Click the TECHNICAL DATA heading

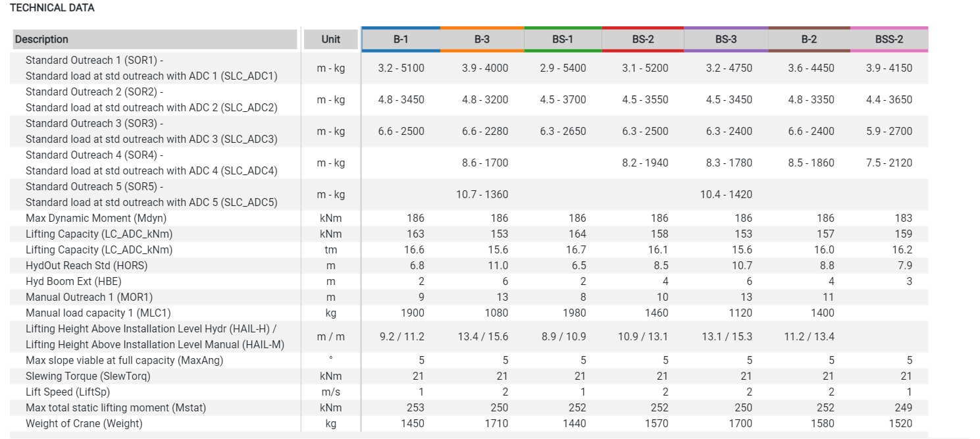pyautogui.click(x=52, y=8)
